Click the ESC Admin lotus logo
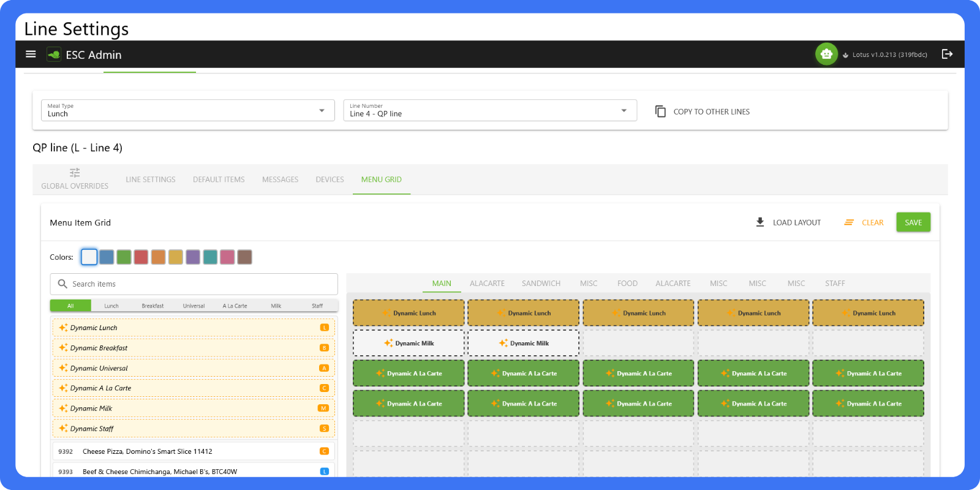 click(54, 55)
